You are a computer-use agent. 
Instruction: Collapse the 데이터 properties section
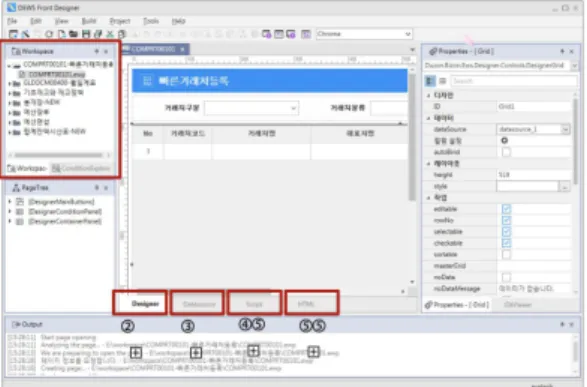tap(429, 118)
